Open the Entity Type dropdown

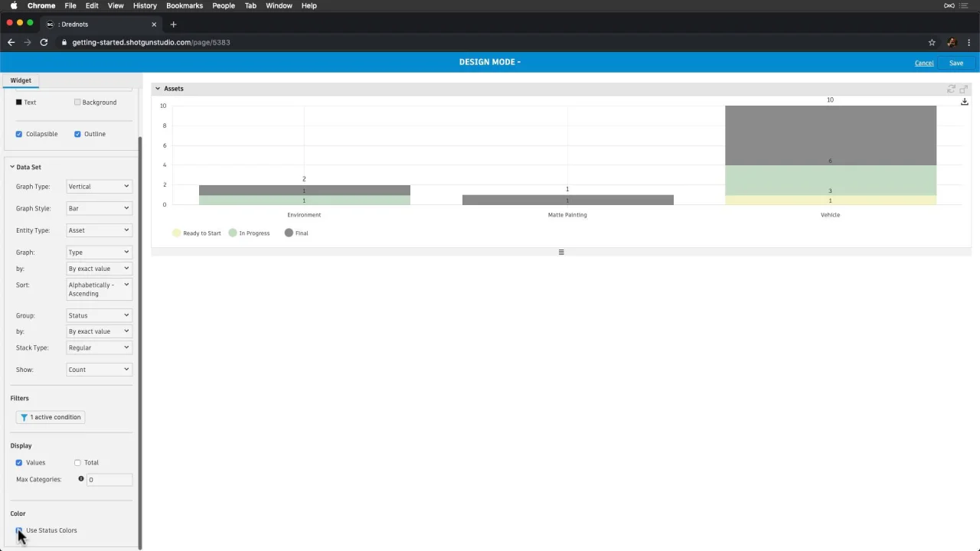pyautogui.click(x=99, y=230)
